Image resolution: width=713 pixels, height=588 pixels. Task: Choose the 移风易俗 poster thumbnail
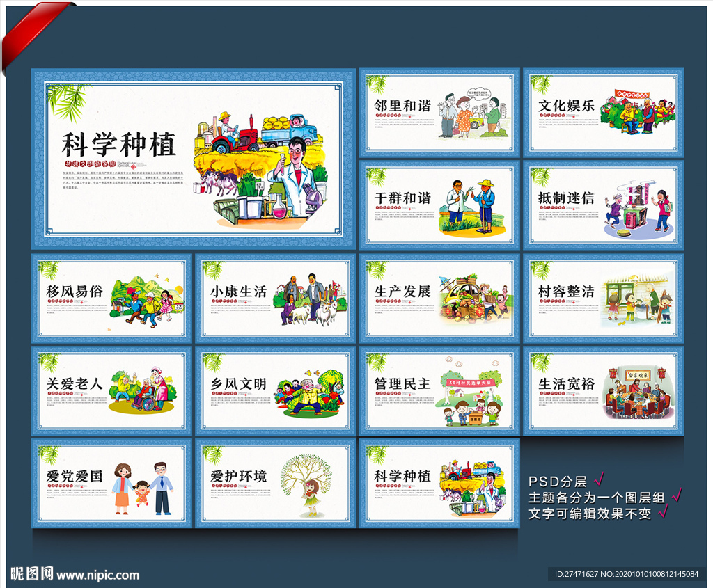pyautogui.click(x=111, y=298)
